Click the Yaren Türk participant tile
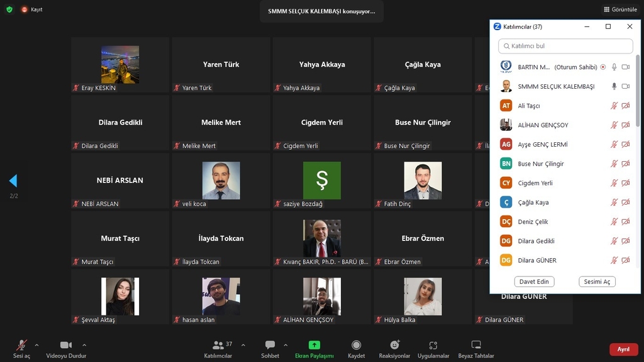 [221, 65]
